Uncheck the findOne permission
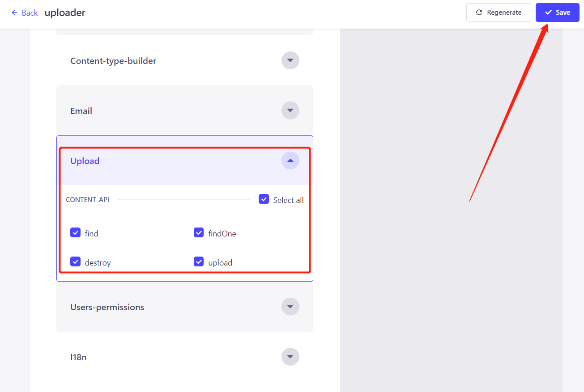This screenshot has width=584, height=392. tap(199, 233)
